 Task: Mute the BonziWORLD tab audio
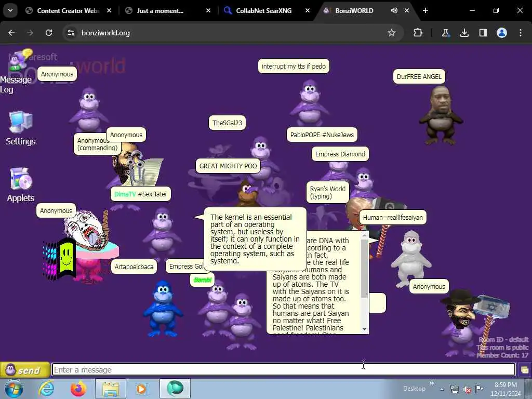[x=394, y=10]
